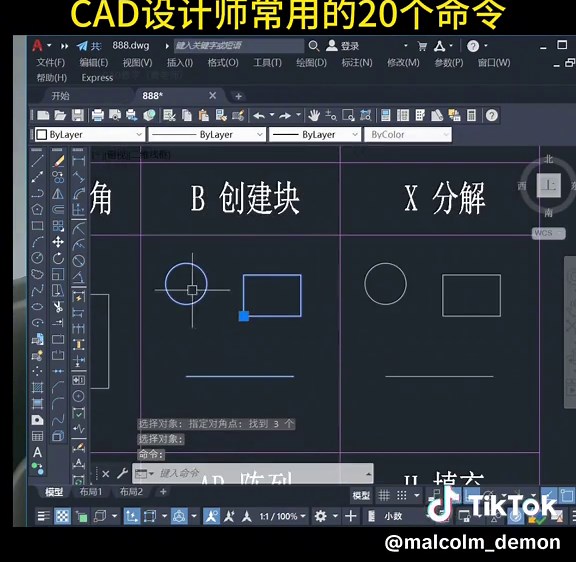Toggle annotation visibility icon
The height and width of the screenshot is (562, 576).
click(212, 516)
